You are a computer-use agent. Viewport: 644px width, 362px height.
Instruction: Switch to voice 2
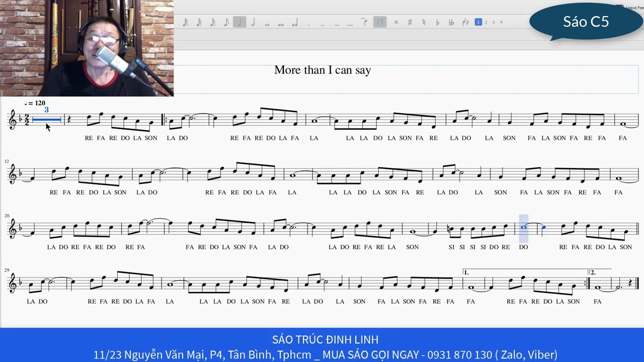click(x=486, y=22)
